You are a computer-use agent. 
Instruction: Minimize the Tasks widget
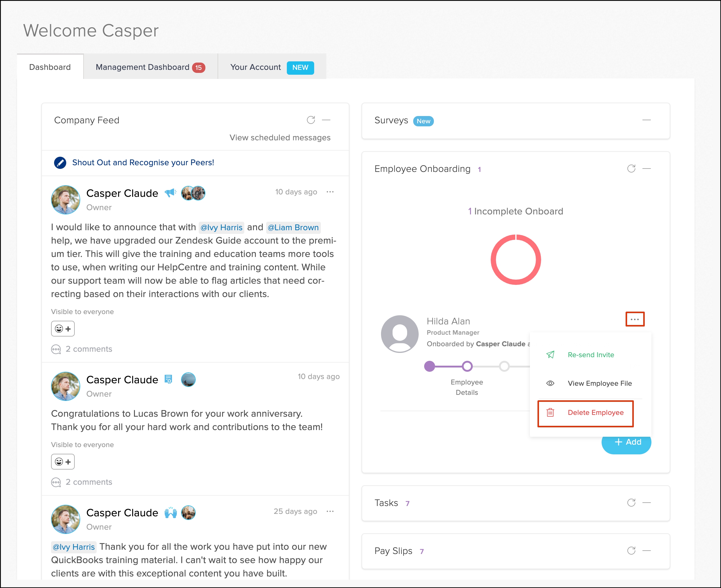tap(647, 503)
